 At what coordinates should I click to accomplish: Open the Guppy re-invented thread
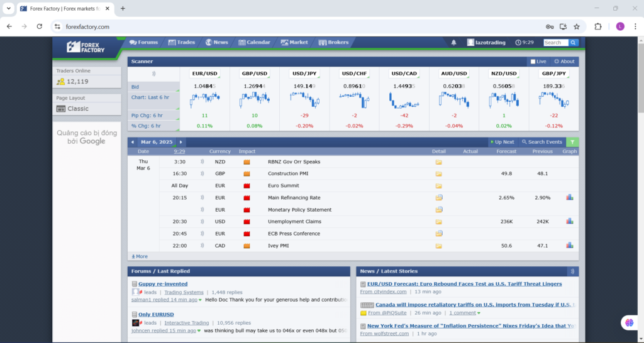pyautogui.click(x=163, y=284)
